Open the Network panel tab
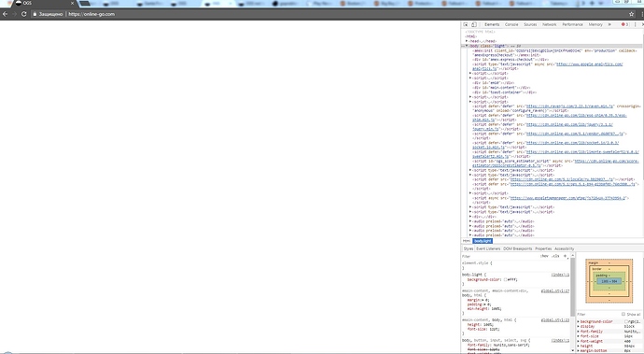 click(x=549, y=24)
